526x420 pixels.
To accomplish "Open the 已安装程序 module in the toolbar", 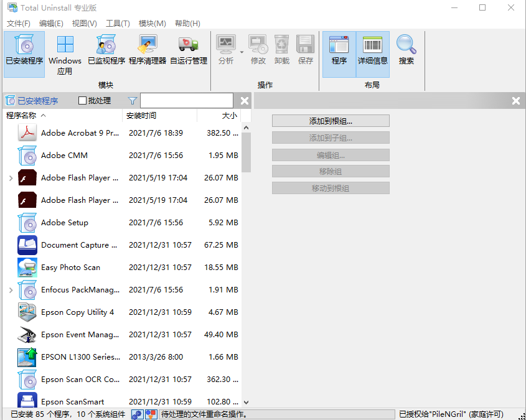I will 24,54.
